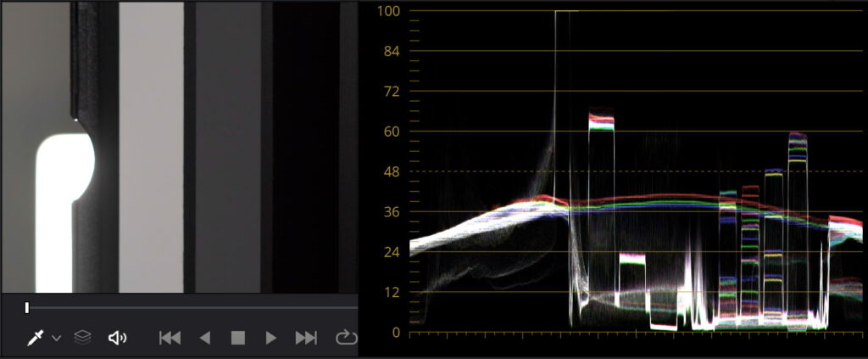Screen dimensions: 868x359
Task: Mute audio with the speaker icon
Action: click(117, 338)
